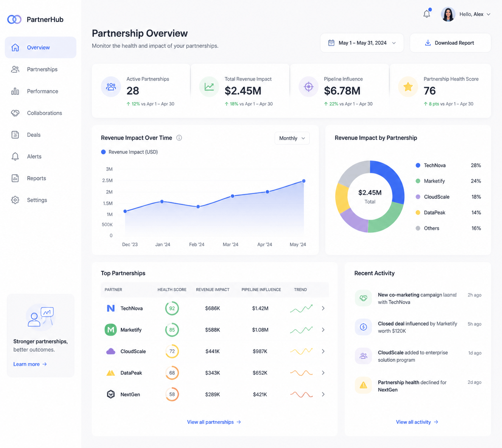Click the Marketify green legend swatch
The image size is (502, 448).
(418, 181)
